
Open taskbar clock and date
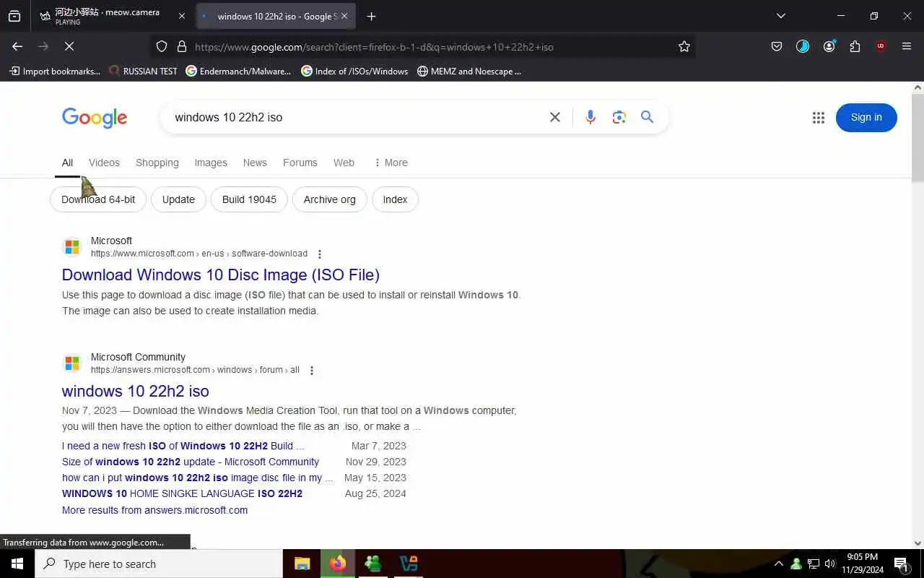click(863, 564)
